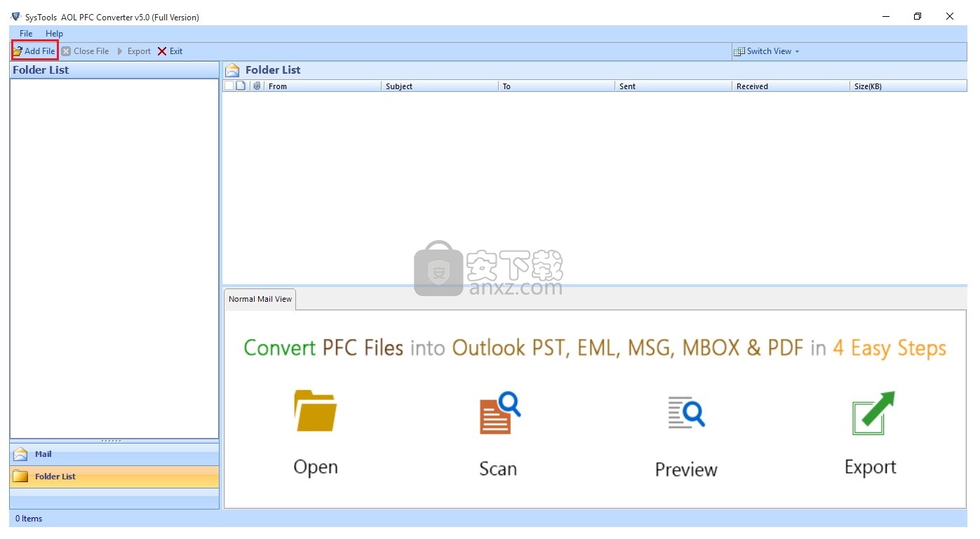Select the Normal Mail View tab
Image resolution: width=980 pixels, height=539 pixels.
[260, 299]
